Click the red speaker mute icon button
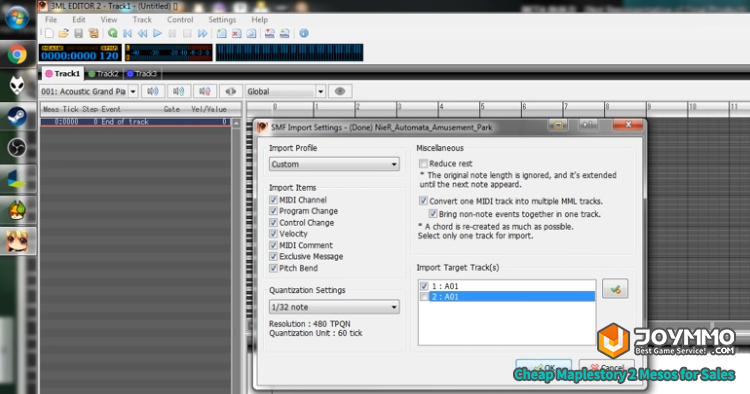750x394 pixels. point(205,91)
